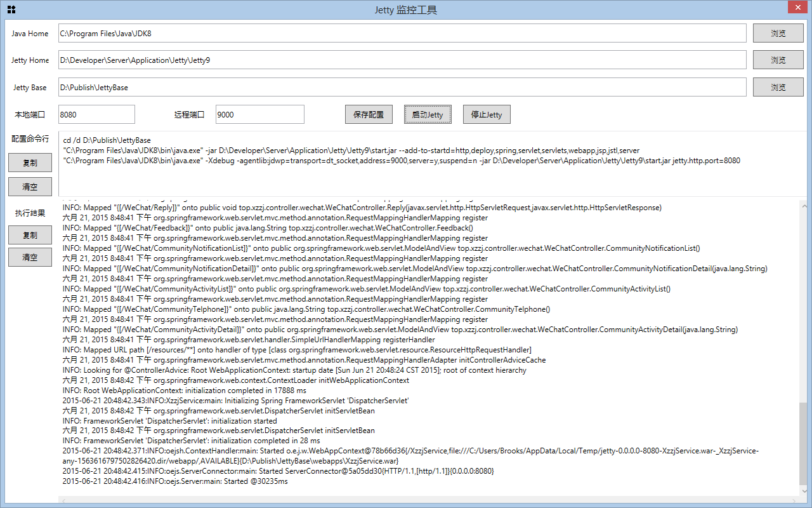Click 停止Jetty to stop the server

[x=487, y=115]
